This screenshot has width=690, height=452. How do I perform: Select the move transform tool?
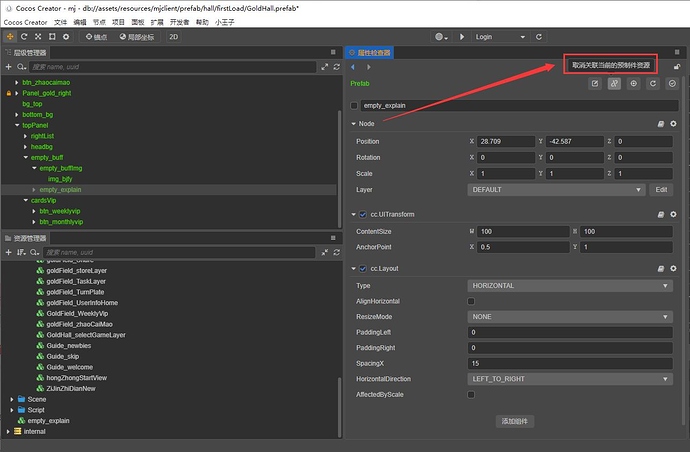coord(10,37)
